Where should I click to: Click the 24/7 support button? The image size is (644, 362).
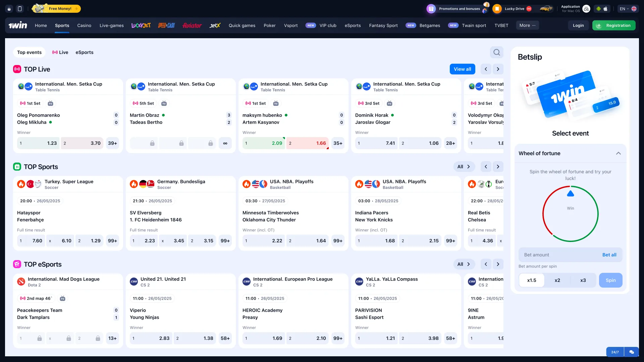click(x=615, y=352)
